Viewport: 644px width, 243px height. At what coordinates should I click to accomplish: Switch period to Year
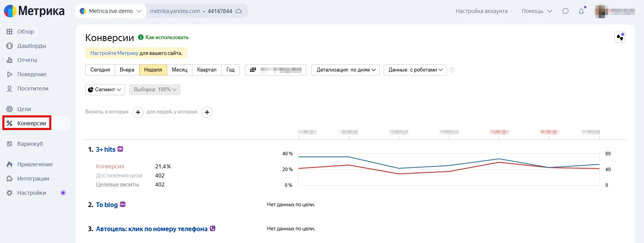[230, 70]
